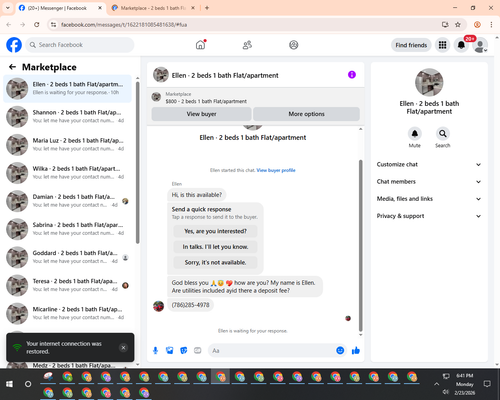Open the notifications bell icon
The height and width of the screenshot is (400, 500).
click(x=461, y=45)
